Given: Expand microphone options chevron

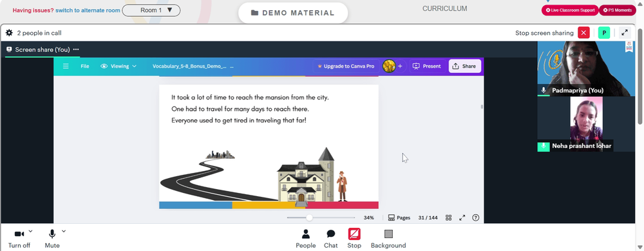Looking at the screenshot, I should (x=64, y=231).
